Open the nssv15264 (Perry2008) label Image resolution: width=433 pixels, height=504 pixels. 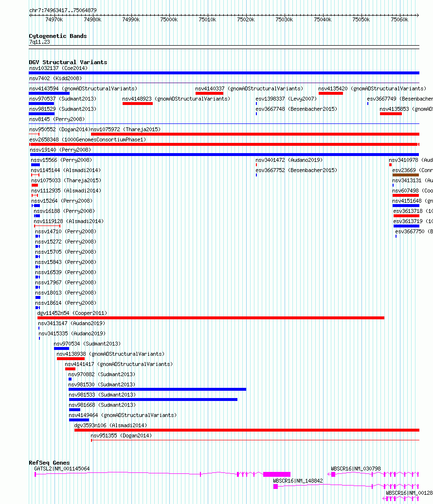[x=62, y=201]
